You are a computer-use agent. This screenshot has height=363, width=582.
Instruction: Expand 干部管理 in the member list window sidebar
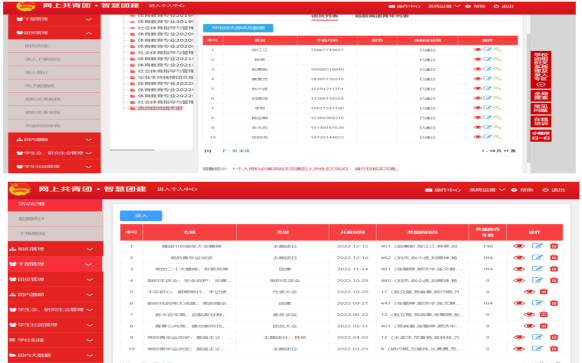coord(54,19)
